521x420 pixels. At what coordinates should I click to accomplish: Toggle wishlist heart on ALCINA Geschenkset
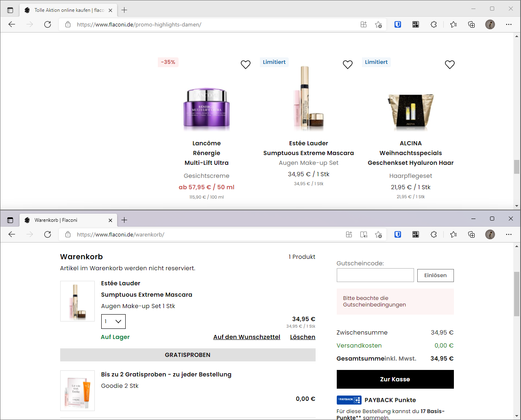coord(450,65)
